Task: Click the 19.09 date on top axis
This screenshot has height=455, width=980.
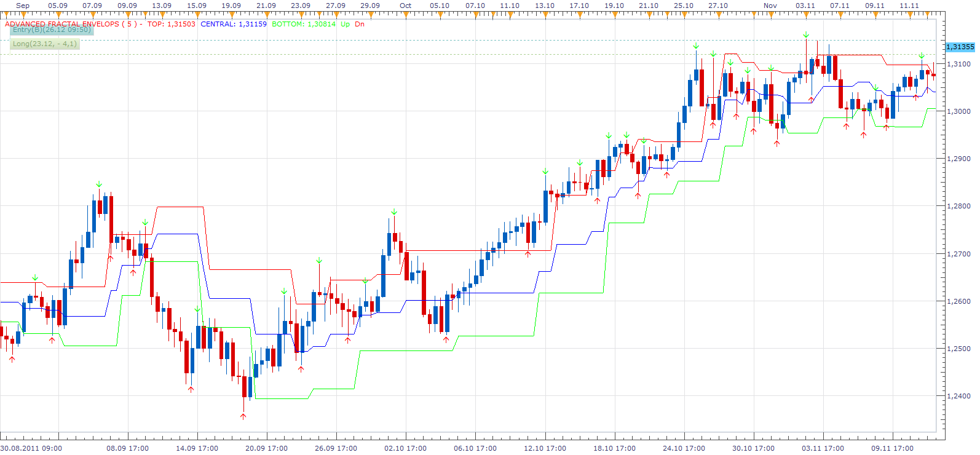Action: pyautogui.click(x=231, y=6)
